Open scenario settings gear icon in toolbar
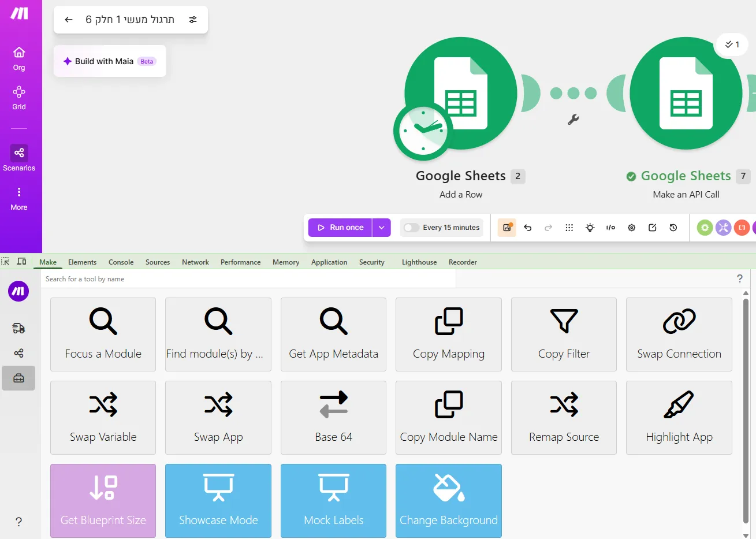This screenshot has height=539, width=756. pos(632,228)
